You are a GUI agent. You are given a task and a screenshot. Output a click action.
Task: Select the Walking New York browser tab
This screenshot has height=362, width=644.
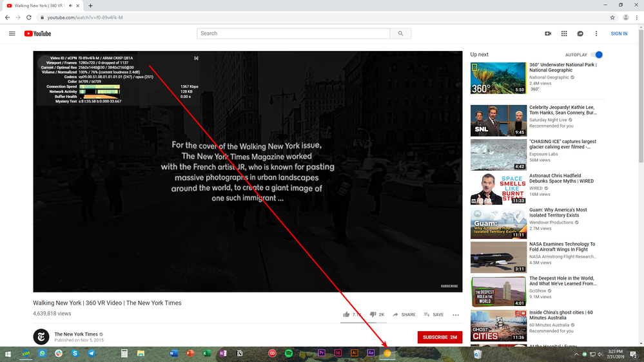42,6
